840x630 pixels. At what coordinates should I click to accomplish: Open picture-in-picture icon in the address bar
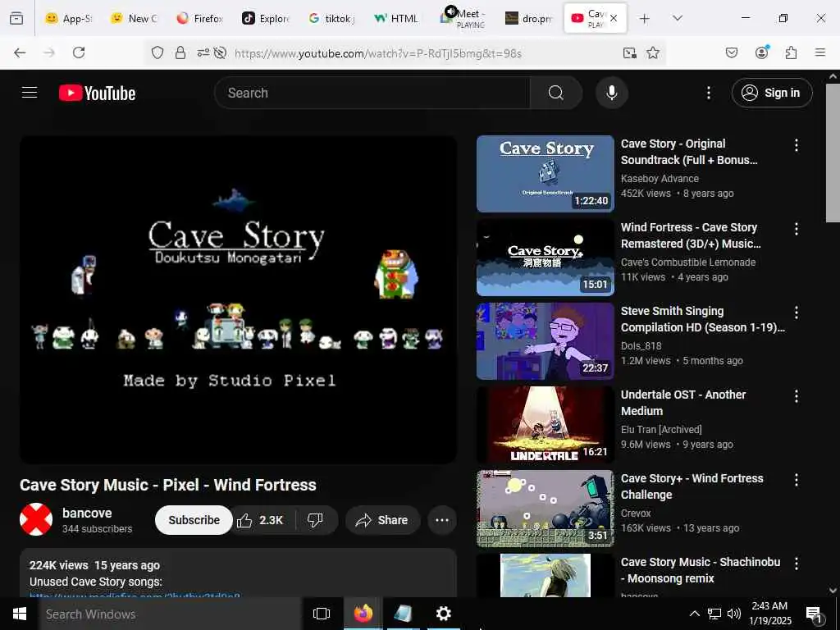pos(629,52)
